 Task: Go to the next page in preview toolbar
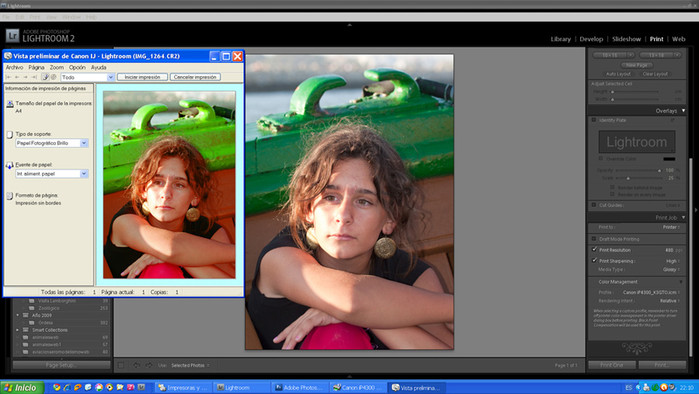[x=25, y=77]
